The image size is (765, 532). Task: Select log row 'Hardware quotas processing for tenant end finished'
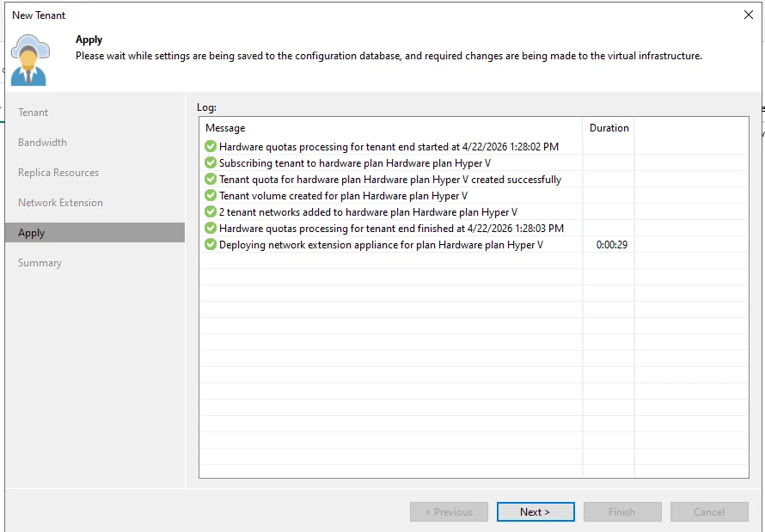coord(474,229)
